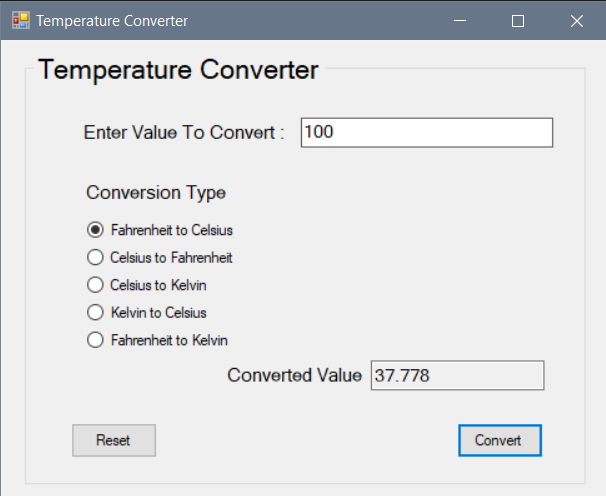Click the app icon in title bar
Viewport: 606px width, 496px height.
pos(20,20)
